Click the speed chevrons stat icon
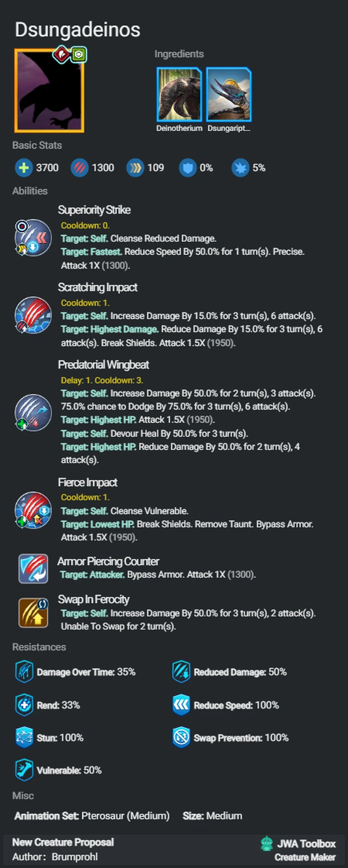 [135, 168]
